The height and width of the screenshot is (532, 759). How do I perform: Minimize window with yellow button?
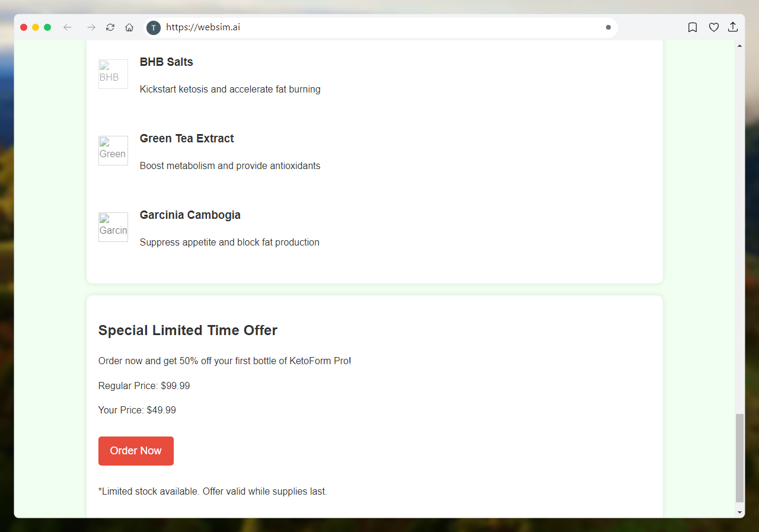(36, 27)
